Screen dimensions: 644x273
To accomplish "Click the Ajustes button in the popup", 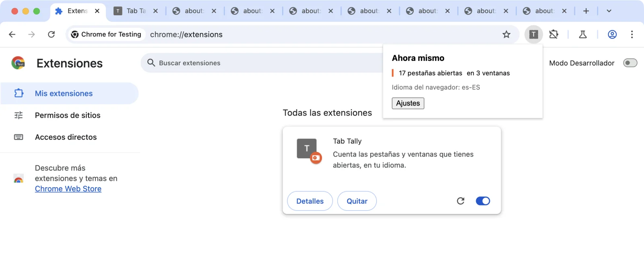I will tap(408, 103).
